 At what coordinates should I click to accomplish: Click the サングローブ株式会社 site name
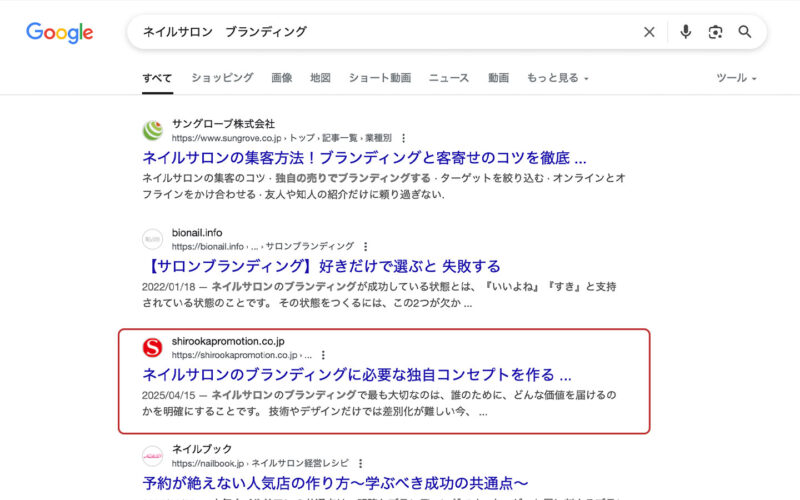coord(223,124)
